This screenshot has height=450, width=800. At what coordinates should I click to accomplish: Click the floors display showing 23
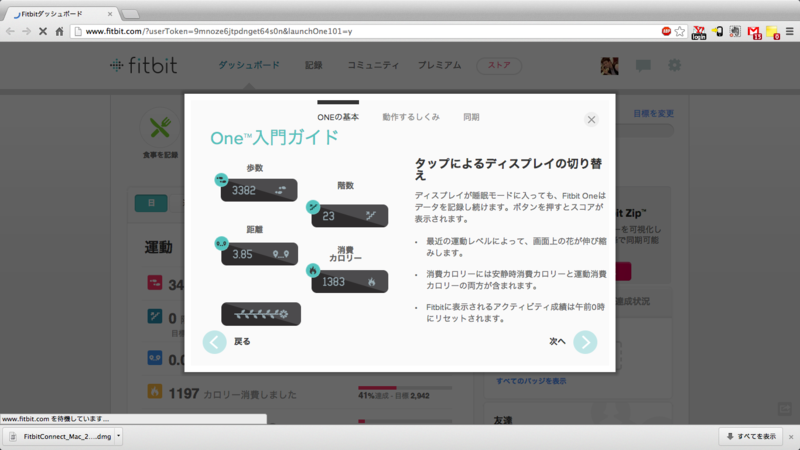tap(350, 216)
